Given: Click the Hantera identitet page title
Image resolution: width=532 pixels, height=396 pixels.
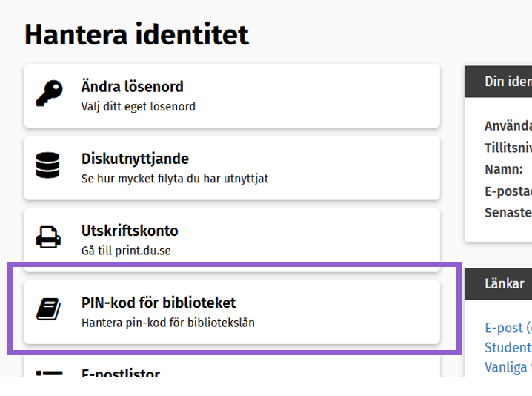Looking at the screenshot, I should (x=137, y=35).
